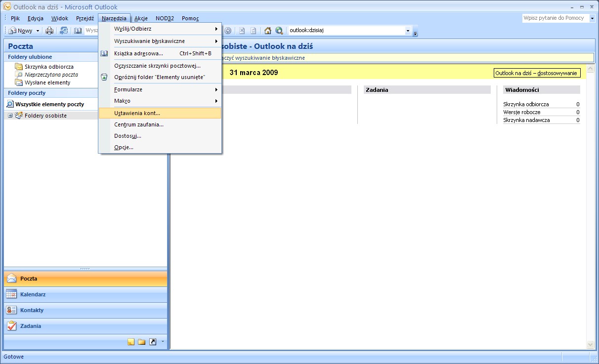Expand the Formularze submenu

click(x=160, y=89)
